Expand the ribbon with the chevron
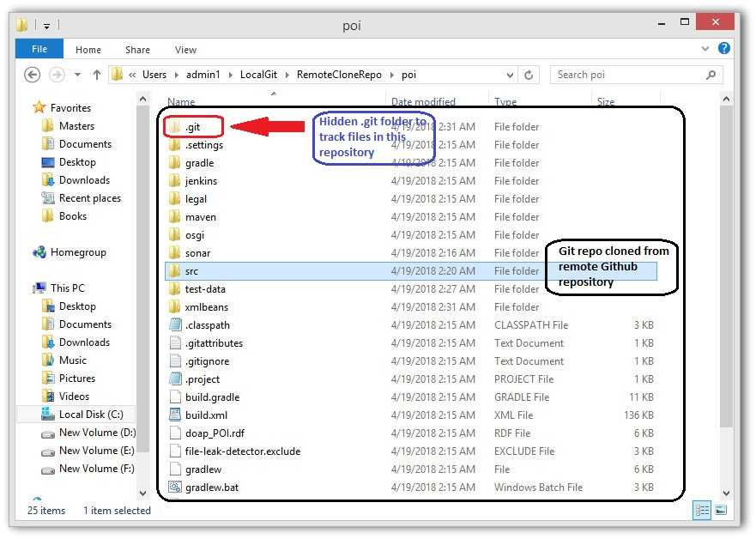The image size is (756, 539). click(x=706, y=49)
